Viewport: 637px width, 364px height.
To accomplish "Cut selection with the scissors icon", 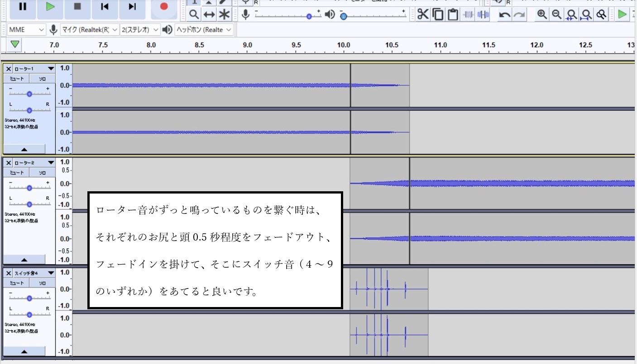I will click(423, 14).
